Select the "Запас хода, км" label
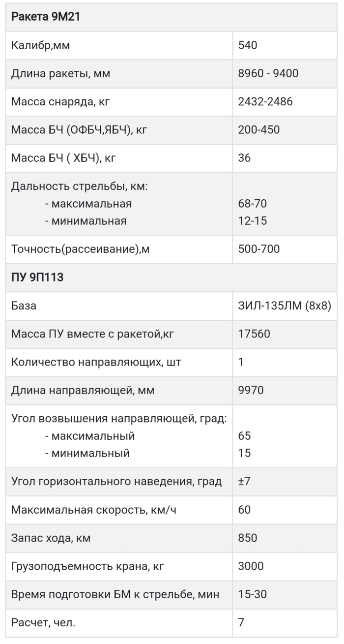The height and width of the screenshot is (644, 344). click(x=51, y=538)
